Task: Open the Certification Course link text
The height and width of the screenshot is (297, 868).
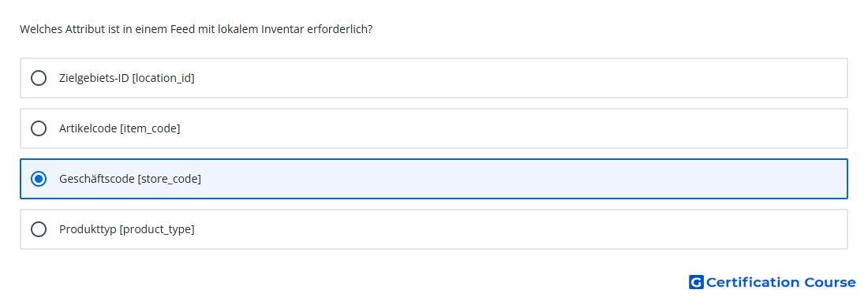Action: (780, 282)
